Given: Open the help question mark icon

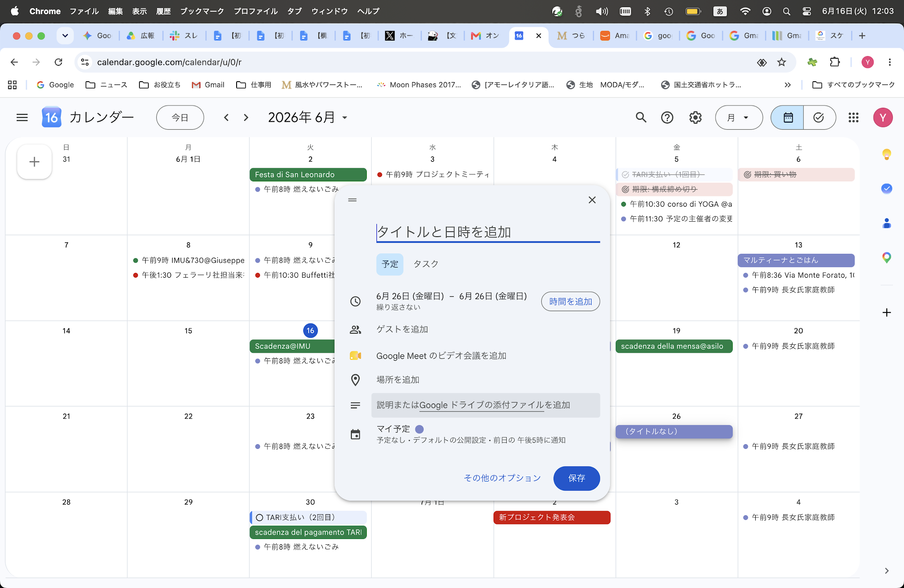Looking at the screenshot, I should pyautogui.click(x=667, y=117).
